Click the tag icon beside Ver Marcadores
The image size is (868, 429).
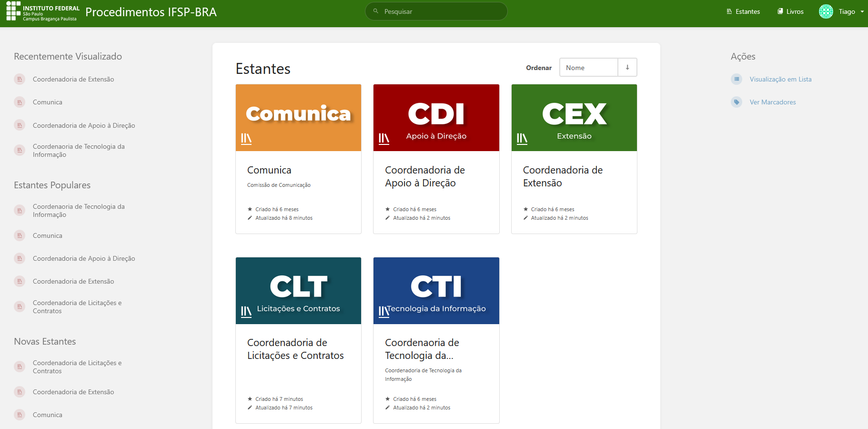pos(737,102)
